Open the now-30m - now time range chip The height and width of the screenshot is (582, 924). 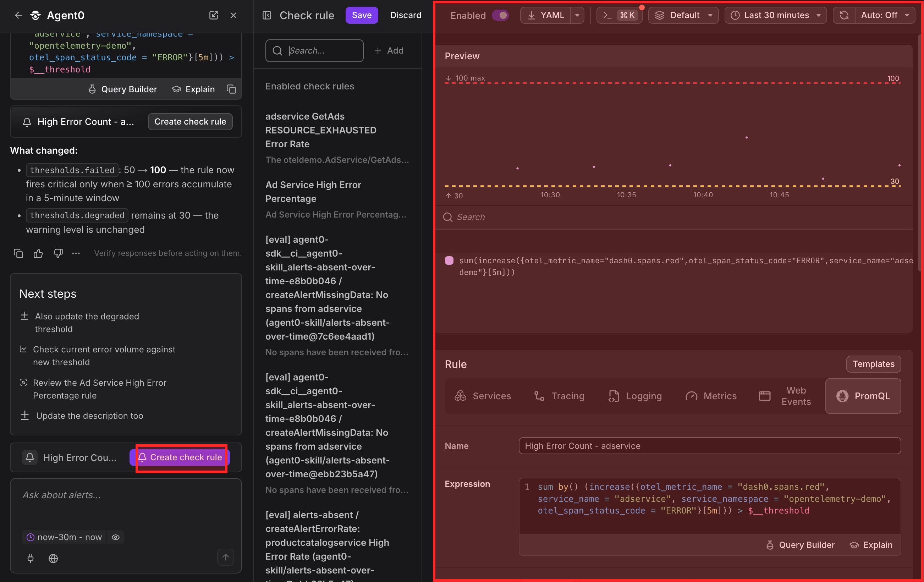(x=65, y=537)
